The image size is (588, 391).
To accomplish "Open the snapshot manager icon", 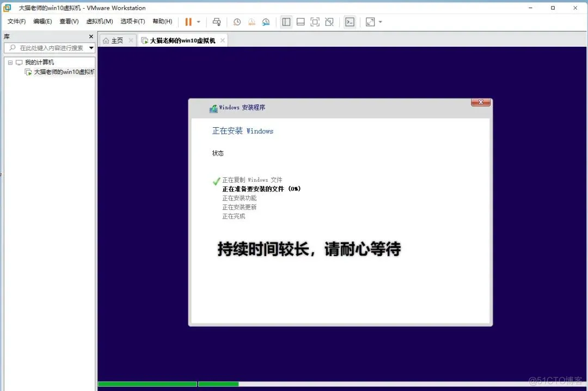I will click(266, 22).
